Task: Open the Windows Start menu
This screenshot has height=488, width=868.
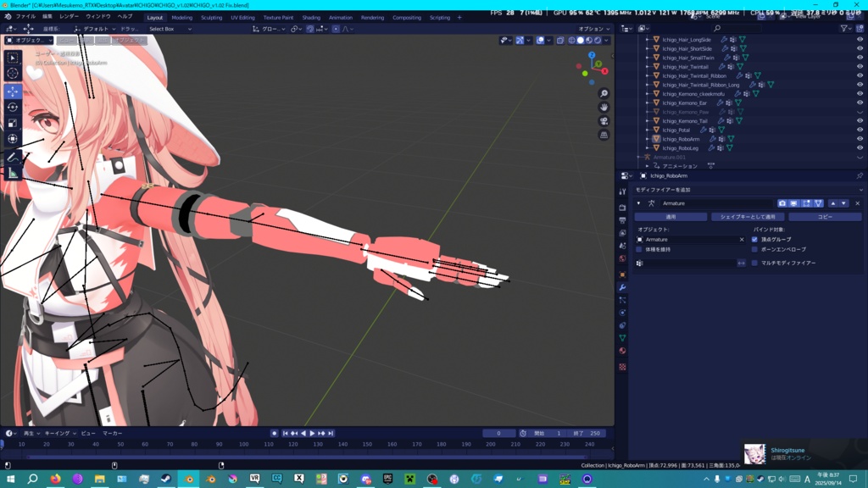Action: pos(10,480)
